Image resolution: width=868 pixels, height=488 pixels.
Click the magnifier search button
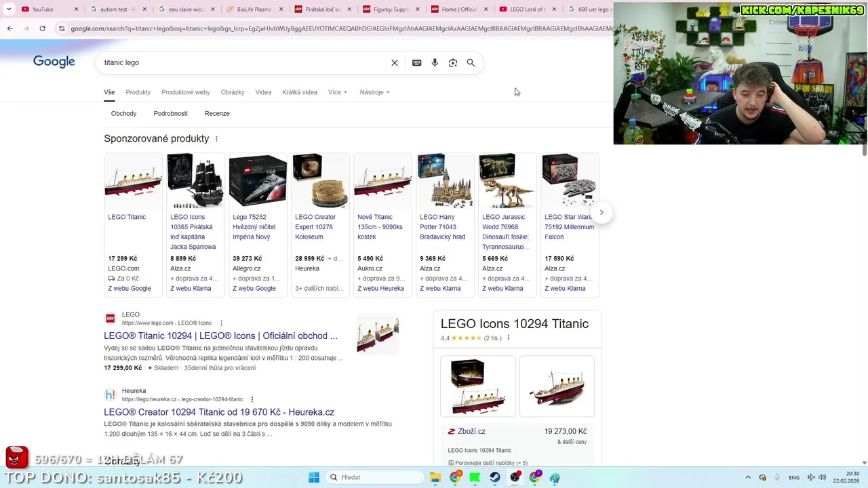click(x=471, y=62)
